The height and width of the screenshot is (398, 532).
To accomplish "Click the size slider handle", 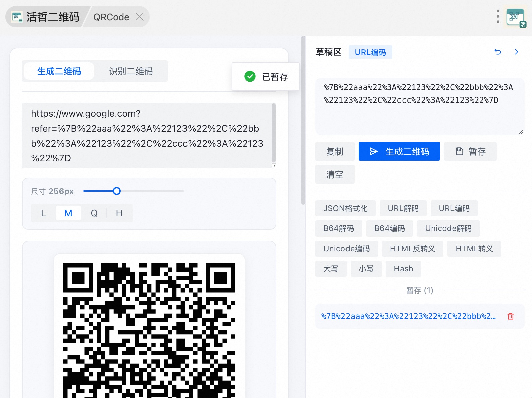I will 116,191.
